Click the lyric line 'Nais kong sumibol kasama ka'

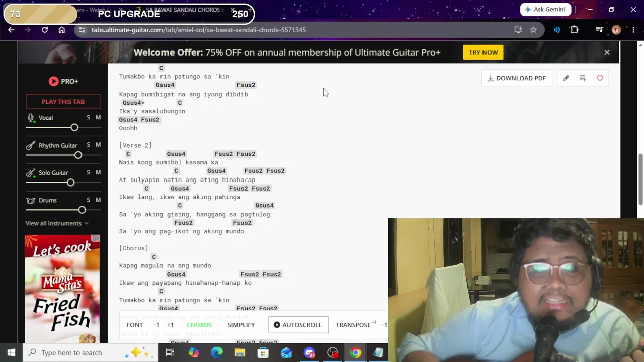tap(169, 162)
